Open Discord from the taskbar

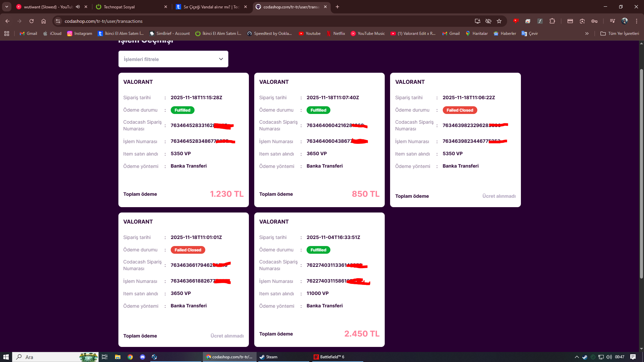[x=142, y=357]
